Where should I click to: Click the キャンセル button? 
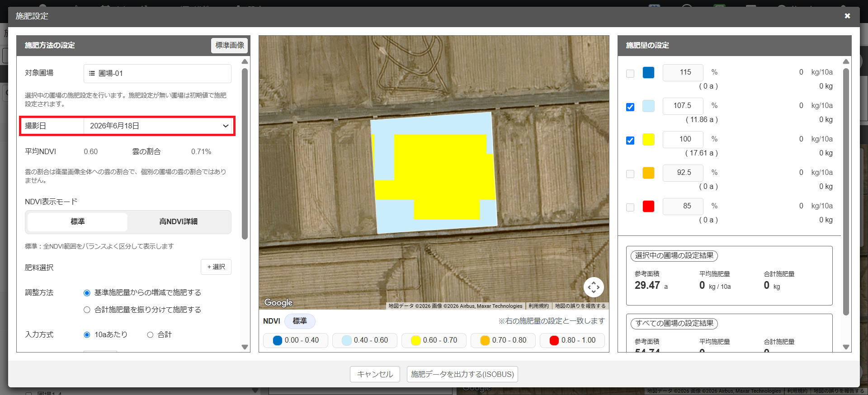coord(375,374)
